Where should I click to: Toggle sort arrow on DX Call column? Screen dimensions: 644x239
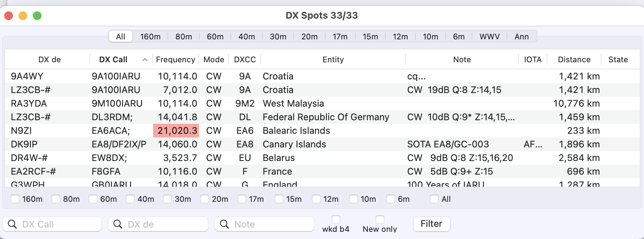point(145,60)
